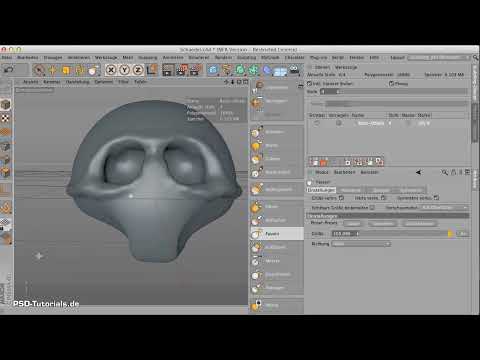
Task: Click the render view clapperboard icon
Action: pos(168,70)
